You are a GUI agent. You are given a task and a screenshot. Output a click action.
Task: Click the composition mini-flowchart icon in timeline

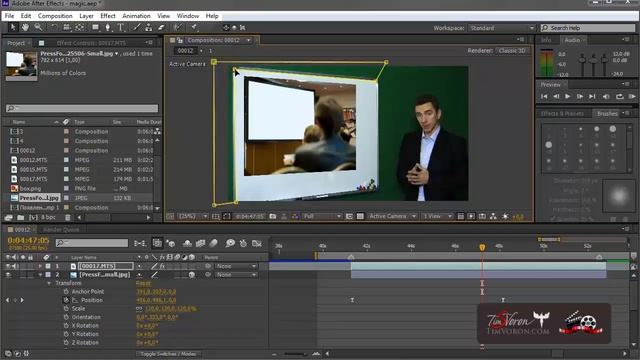coord(140,243)
